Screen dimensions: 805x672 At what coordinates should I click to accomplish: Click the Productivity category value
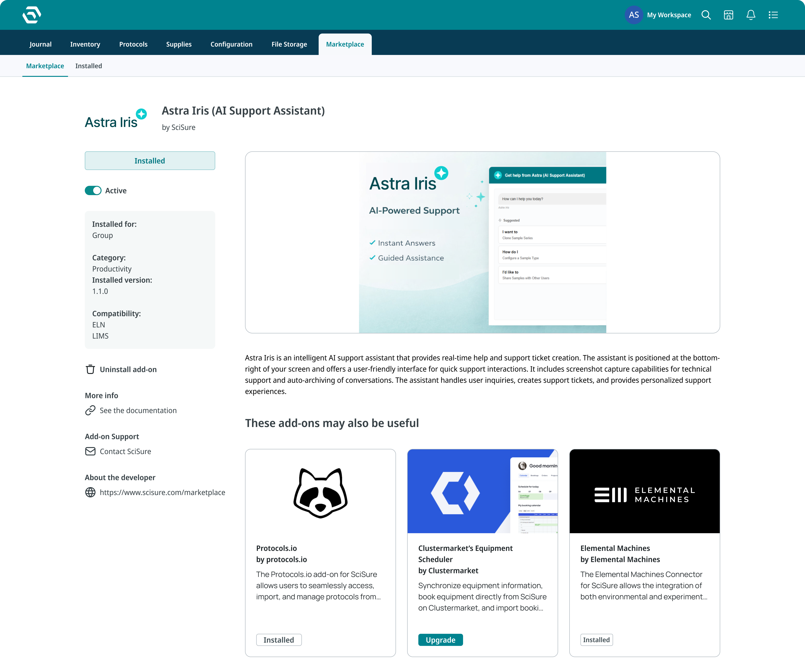112,269
